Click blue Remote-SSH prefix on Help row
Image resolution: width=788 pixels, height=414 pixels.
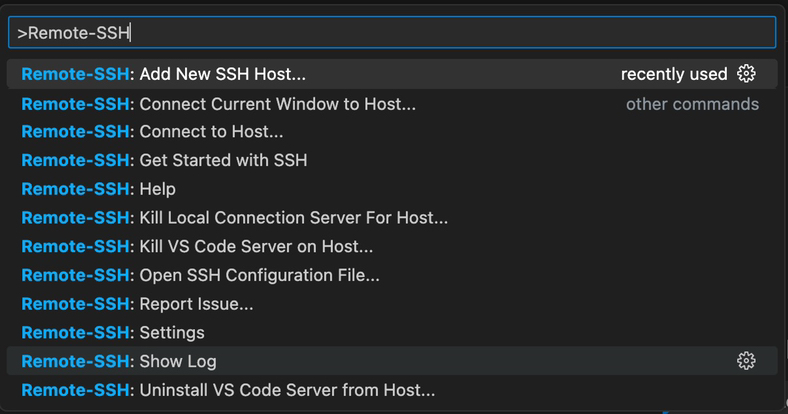coord(75,189)
